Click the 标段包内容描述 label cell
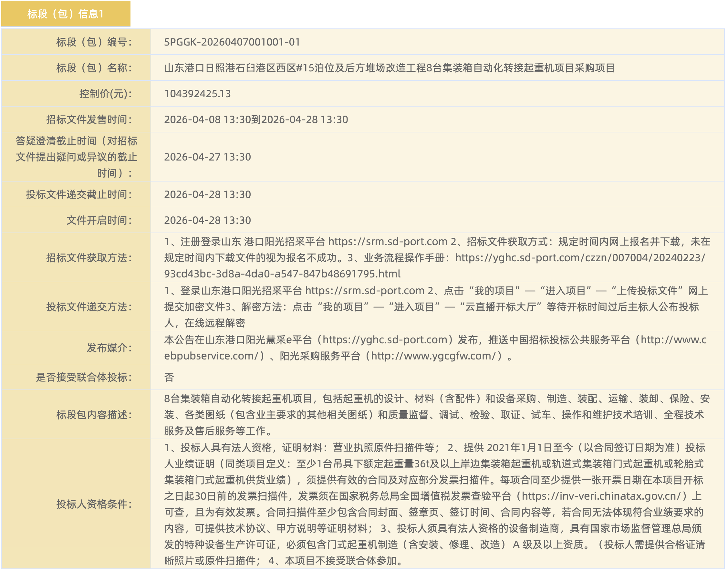728x571 pixels. [x=94, y=415]
